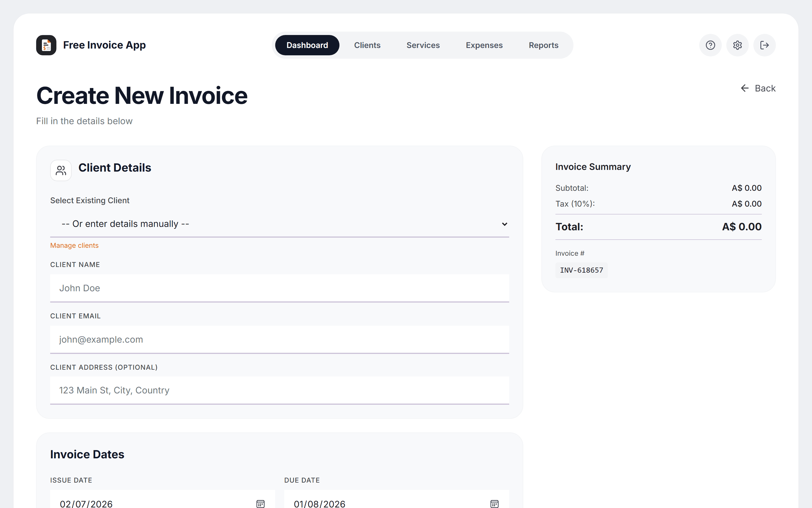
Task: Open the Expenses tab
Action: (x=484, y=45)
